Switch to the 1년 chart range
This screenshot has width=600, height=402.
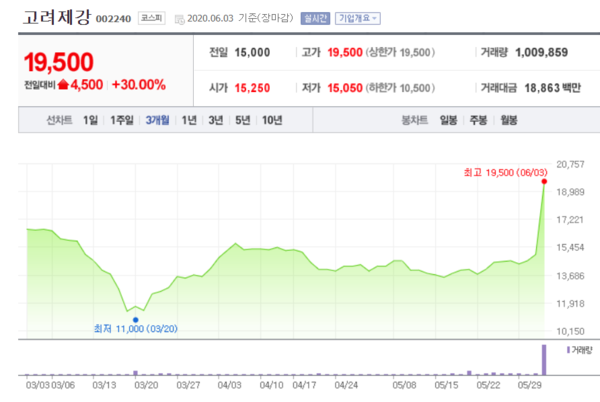[189, 120]
